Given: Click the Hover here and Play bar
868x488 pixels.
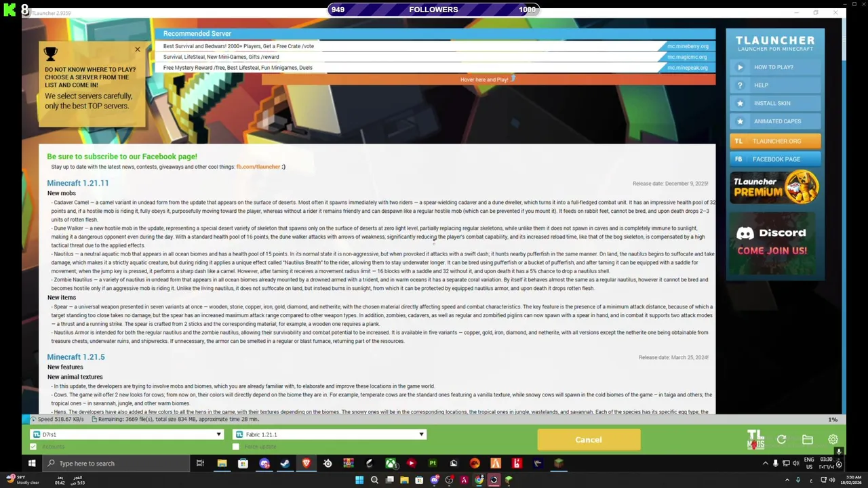Looking at the screenshot, I should [488, 79].
